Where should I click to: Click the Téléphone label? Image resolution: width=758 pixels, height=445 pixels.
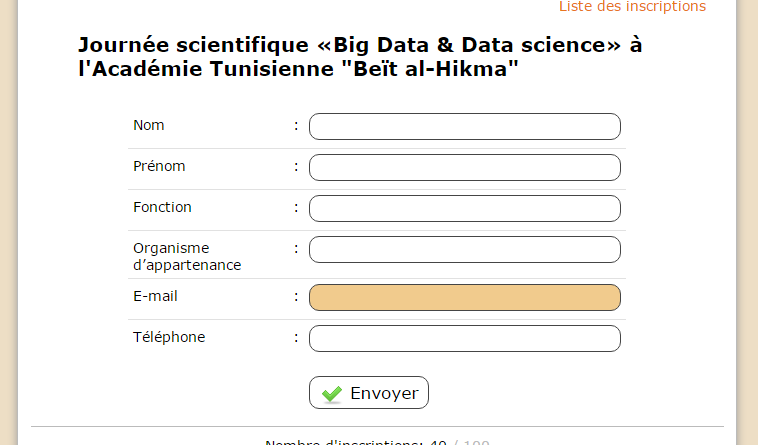[169, 337]
